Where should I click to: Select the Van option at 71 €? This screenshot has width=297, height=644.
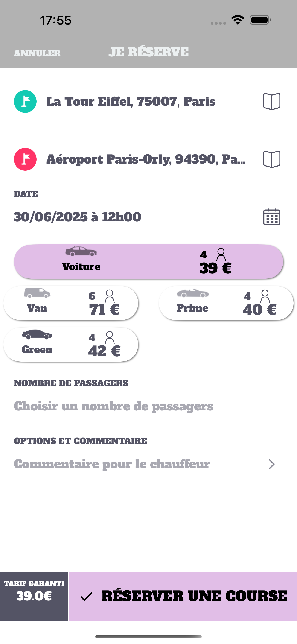click(71, 303)
